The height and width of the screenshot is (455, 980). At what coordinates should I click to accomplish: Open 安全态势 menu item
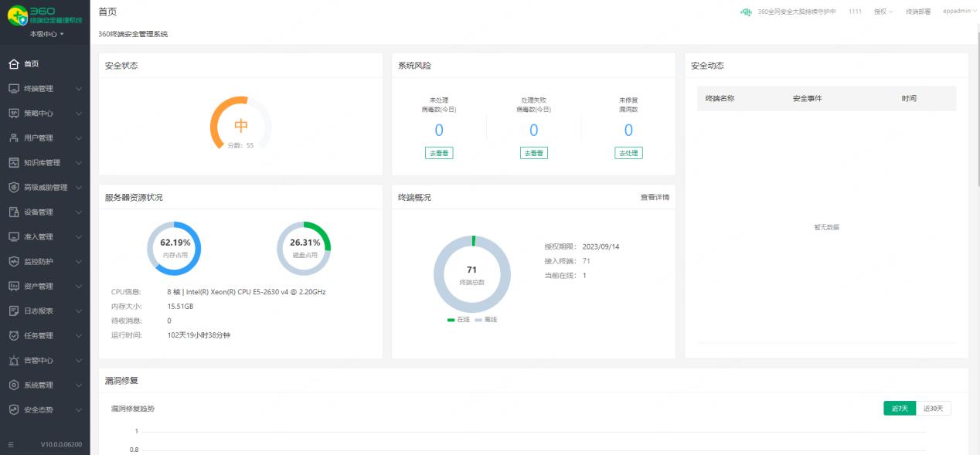pos(45,410)
